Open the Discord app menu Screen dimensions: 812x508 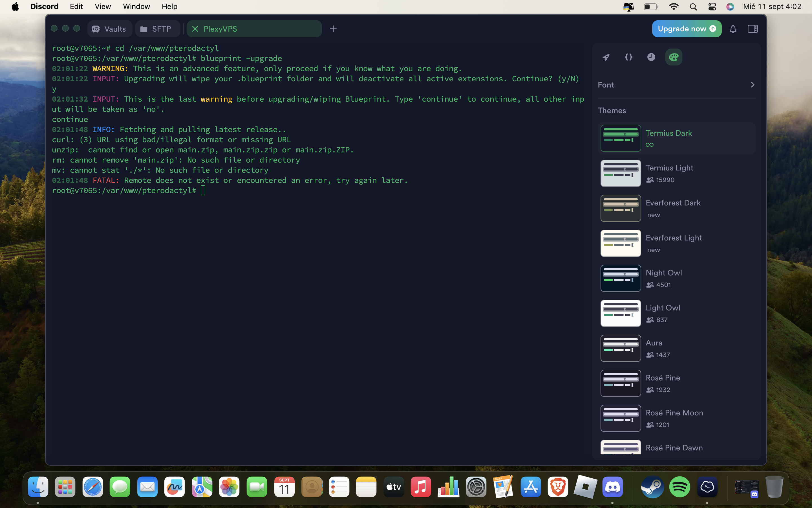(44, 6)
